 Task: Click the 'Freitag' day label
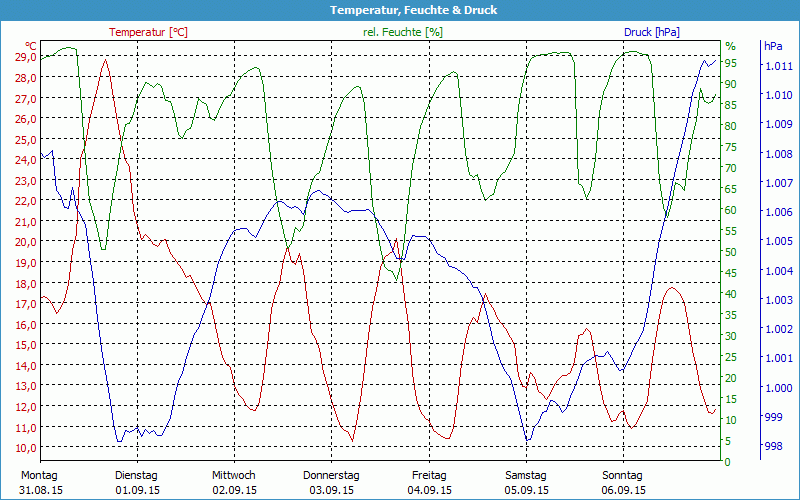pos(429,476)
